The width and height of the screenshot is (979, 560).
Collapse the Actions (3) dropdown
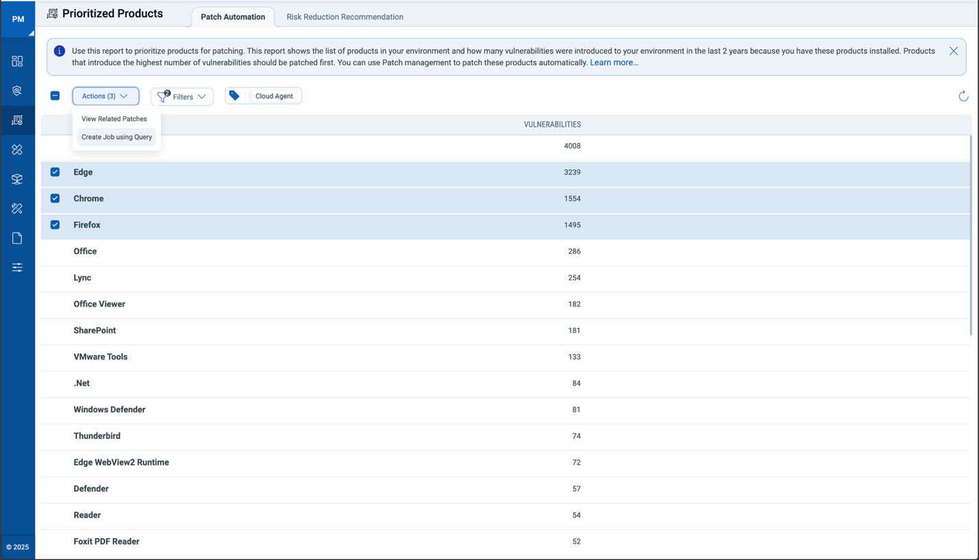click(106, 97)
